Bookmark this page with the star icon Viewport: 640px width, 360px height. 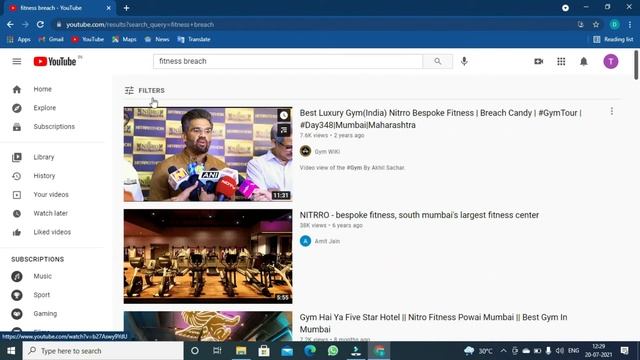pos(596,24)
